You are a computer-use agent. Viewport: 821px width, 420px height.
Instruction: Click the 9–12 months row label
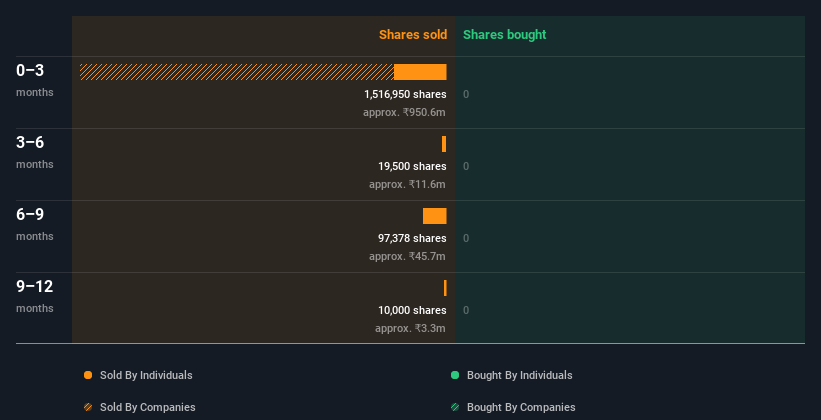tap(35, 296)
